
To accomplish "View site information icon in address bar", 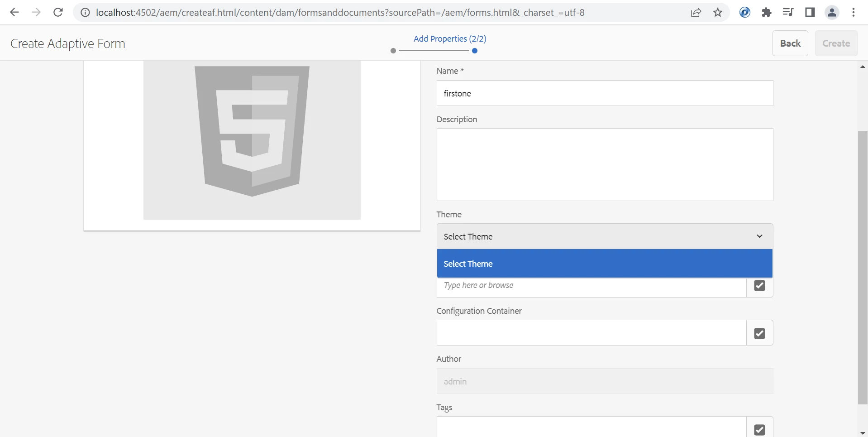I will pos(85,13).
